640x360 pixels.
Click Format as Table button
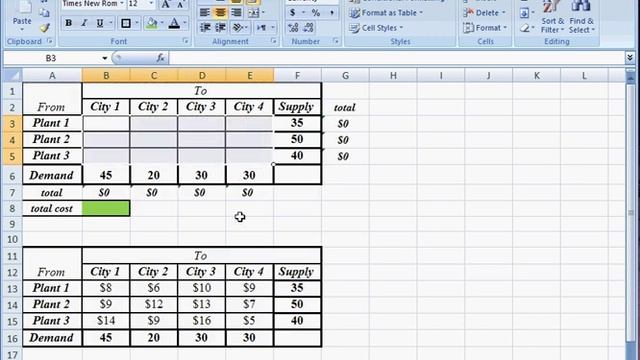pos(386,13)
